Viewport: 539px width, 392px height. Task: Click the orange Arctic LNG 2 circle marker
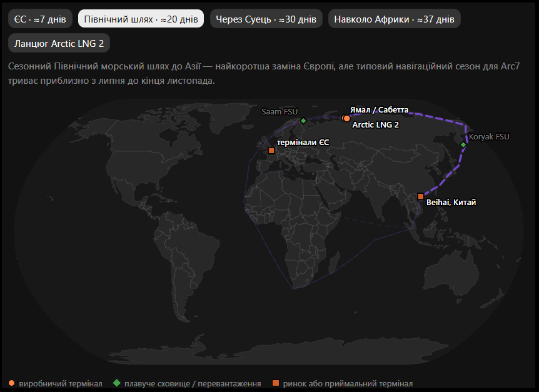(x=347, y=119)
